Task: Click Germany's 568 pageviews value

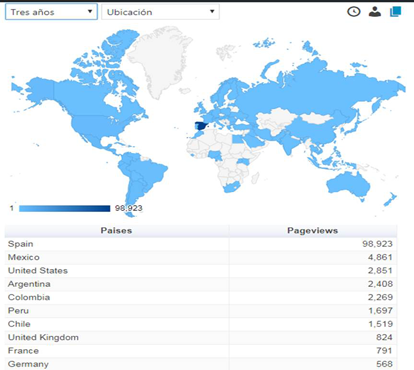Action: click(384, 364)
